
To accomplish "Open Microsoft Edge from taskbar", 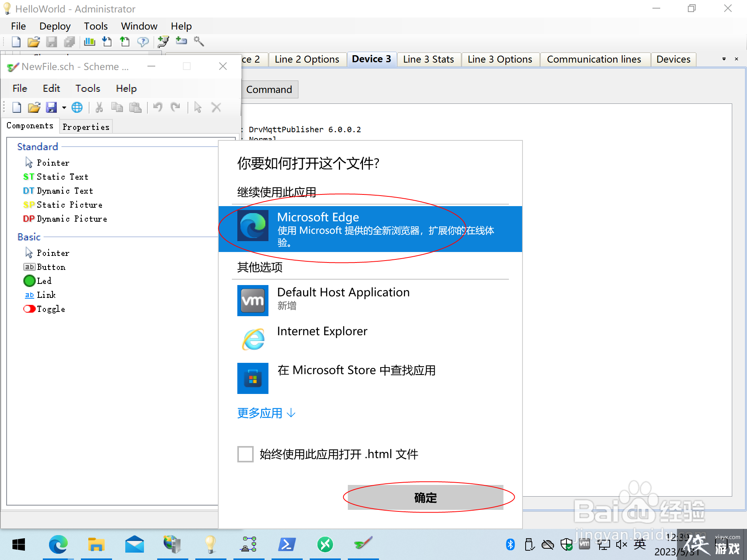I will (x=58, y=544).
